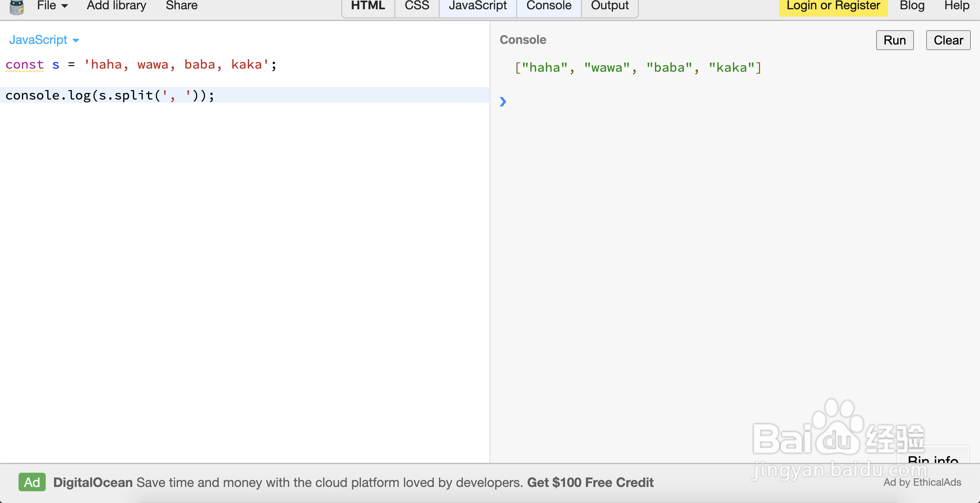
Task: Open the Blog link
Action: tap(911, 6)
